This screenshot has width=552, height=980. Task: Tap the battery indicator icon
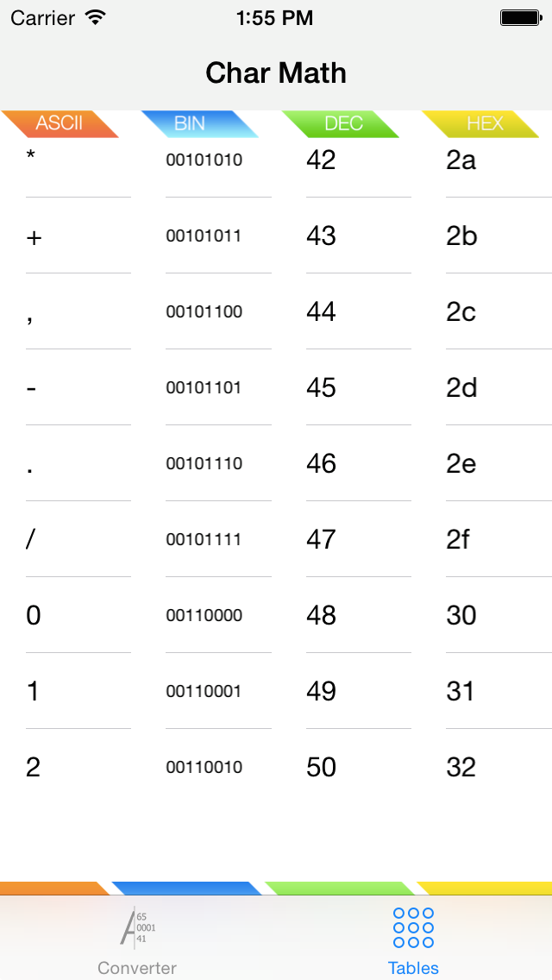[x=521, y=18]
